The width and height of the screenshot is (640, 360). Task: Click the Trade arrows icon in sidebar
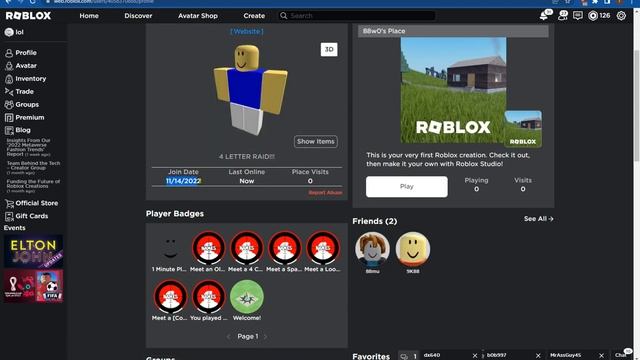9,92
